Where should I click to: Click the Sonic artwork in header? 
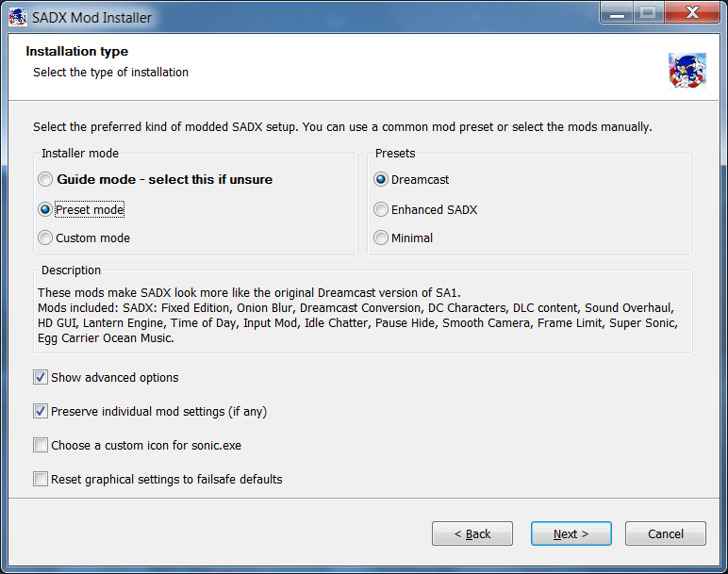tap(687, 71)
